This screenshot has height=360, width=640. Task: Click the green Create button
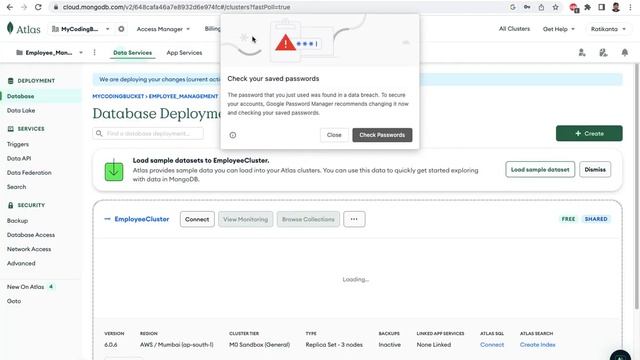(x=589, y=133)
